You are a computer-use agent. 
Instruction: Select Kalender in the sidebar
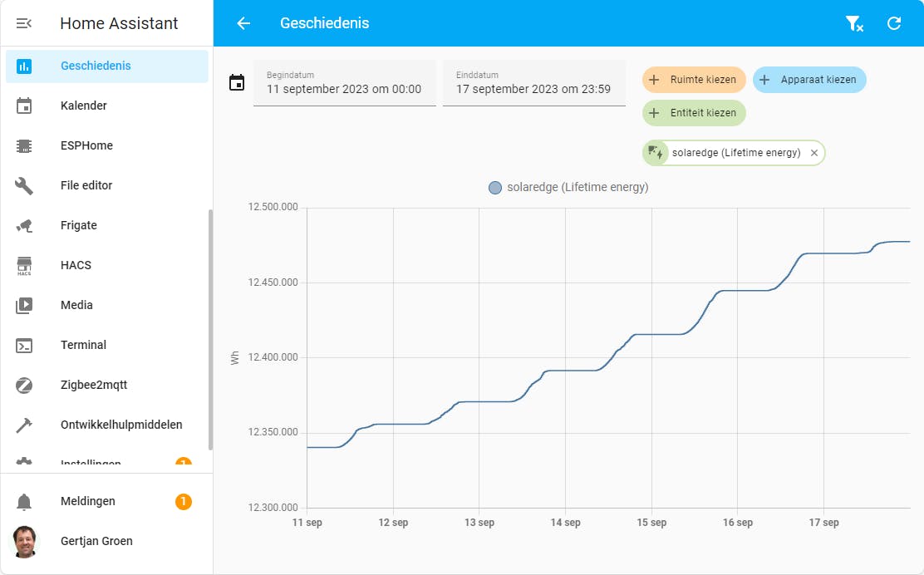[83, 106]
